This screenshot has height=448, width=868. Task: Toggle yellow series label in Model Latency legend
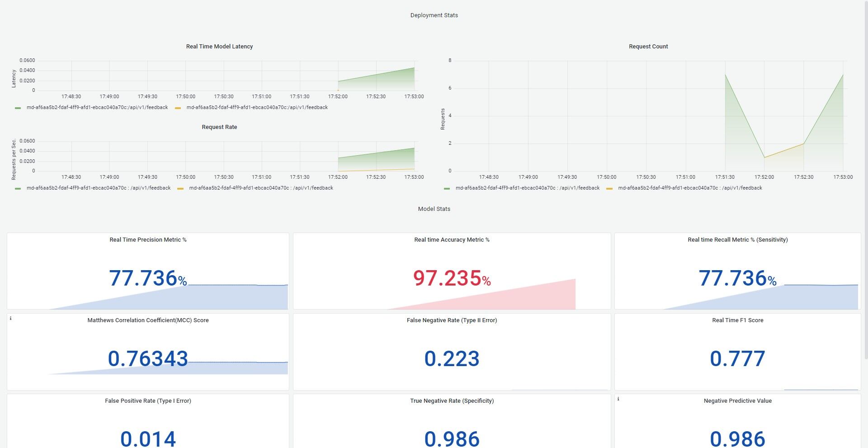coord(257,108)
